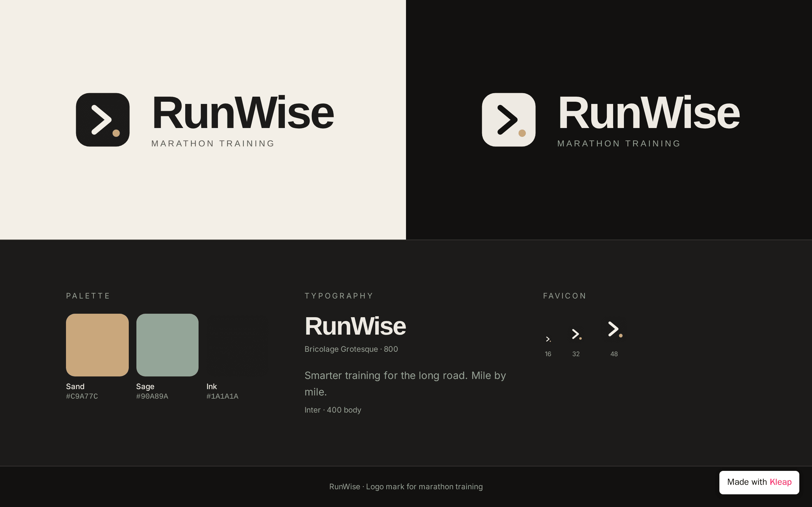
Task: Click the Sage hex code #90A89A
Action: pos(152,396)
